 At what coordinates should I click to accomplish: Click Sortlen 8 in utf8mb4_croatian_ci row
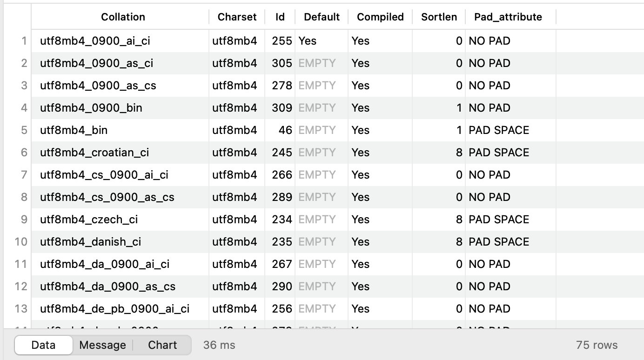(459, 153)
